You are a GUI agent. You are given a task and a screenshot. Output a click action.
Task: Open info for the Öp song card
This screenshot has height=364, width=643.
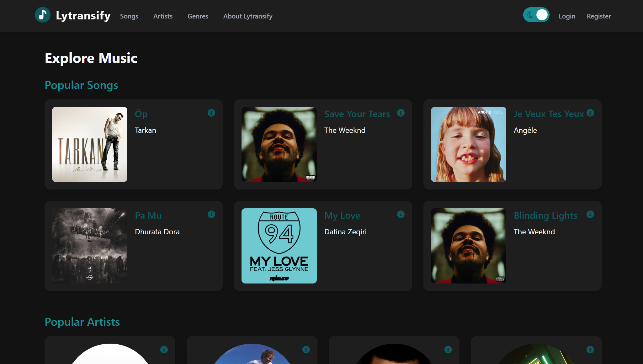pyautogui.click(x=211, y=113)
